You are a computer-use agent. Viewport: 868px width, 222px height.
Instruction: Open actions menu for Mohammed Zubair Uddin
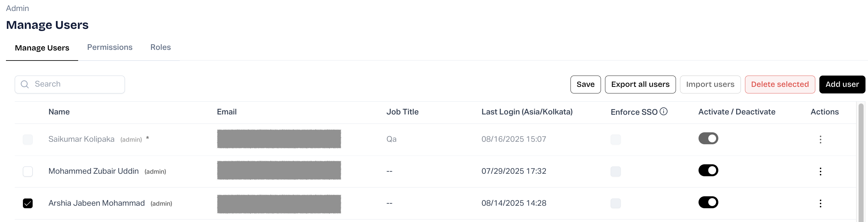pos(820,172)
